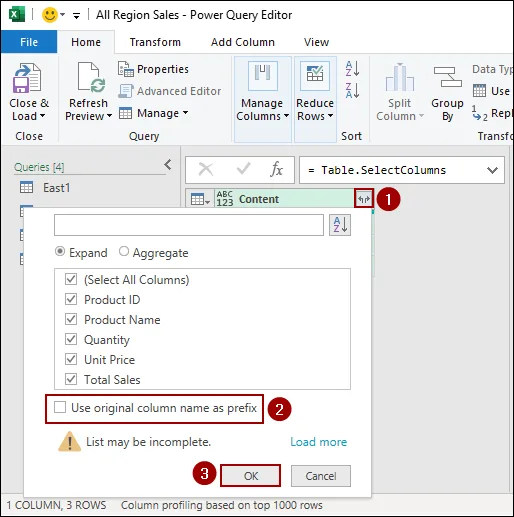This screenshot has height=517, width=514.
Task: Click the ABC123 data type icon
Action: tap(225, 199)
